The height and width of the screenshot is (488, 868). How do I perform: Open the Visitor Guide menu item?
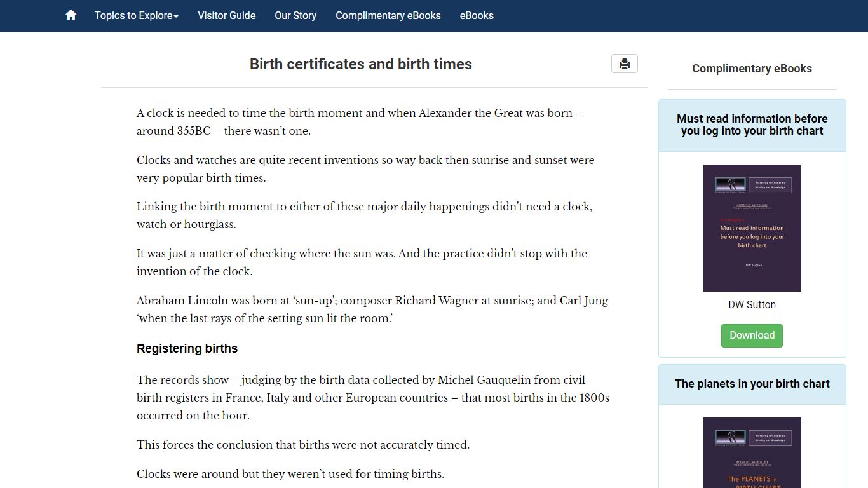(227, 15)
